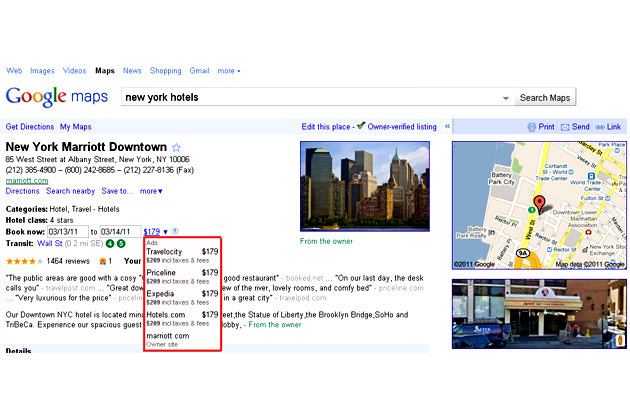This screenshot has width=630, height=420.
Task: Click the Print link text
Action: (546, 127)
